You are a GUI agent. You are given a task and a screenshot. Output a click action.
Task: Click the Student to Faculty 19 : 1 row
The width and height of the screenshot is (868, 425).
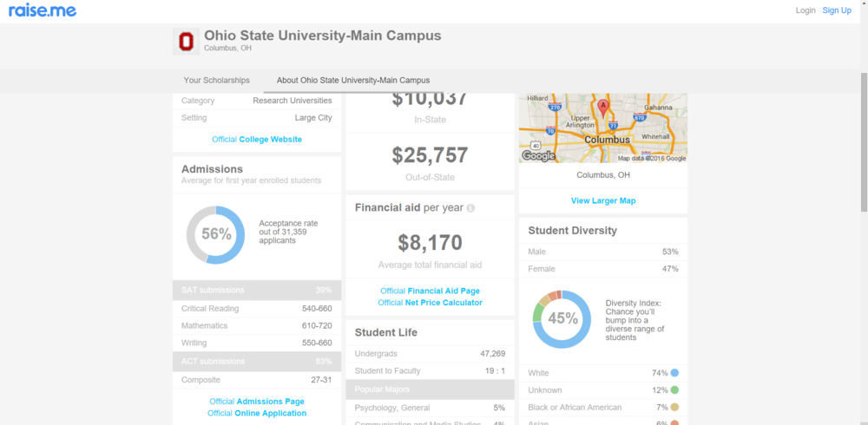pyautogui.click(x=431, y=370)
